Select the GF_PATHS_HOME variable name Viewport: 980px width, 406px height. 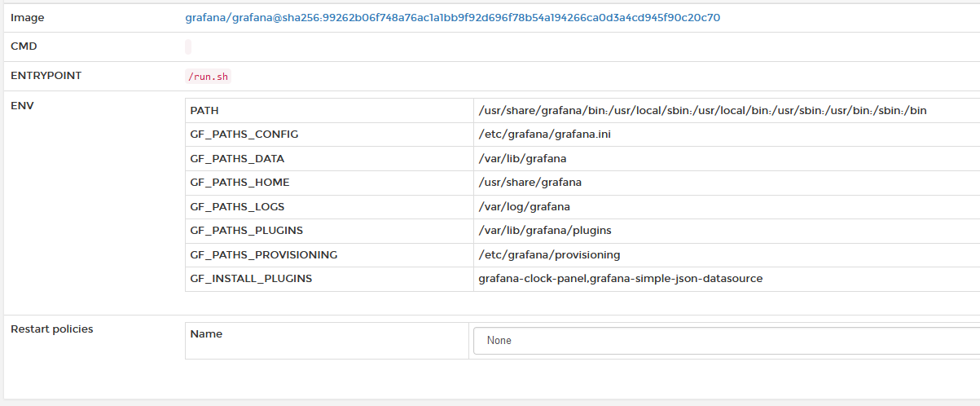click(240, 183)
